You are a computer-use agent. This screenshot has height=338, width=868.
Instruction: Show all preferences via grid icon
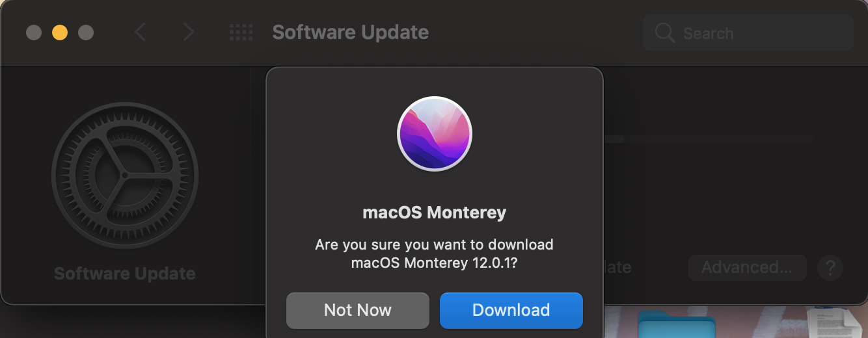pos(241,32)
